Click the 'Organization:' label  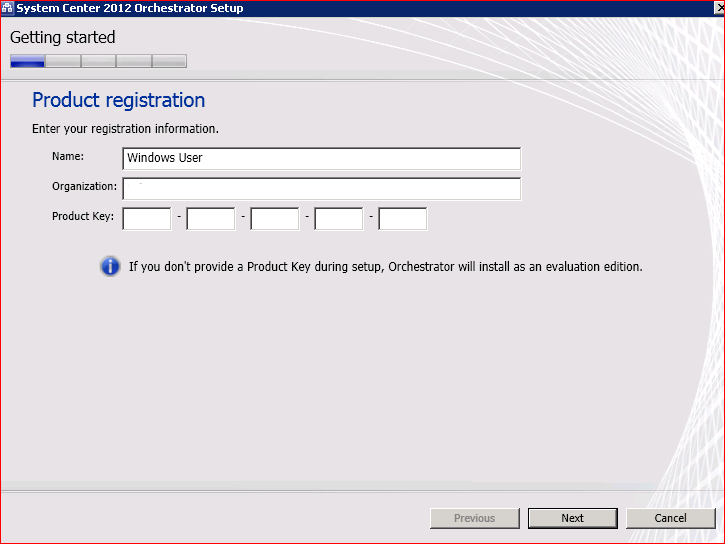coord(84,186)
